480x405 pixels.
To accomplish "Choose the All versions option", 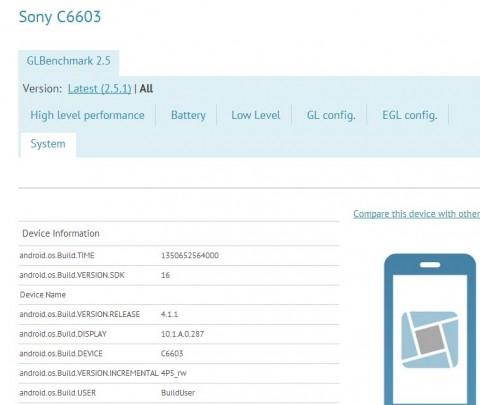I will [x=146, y=89].
